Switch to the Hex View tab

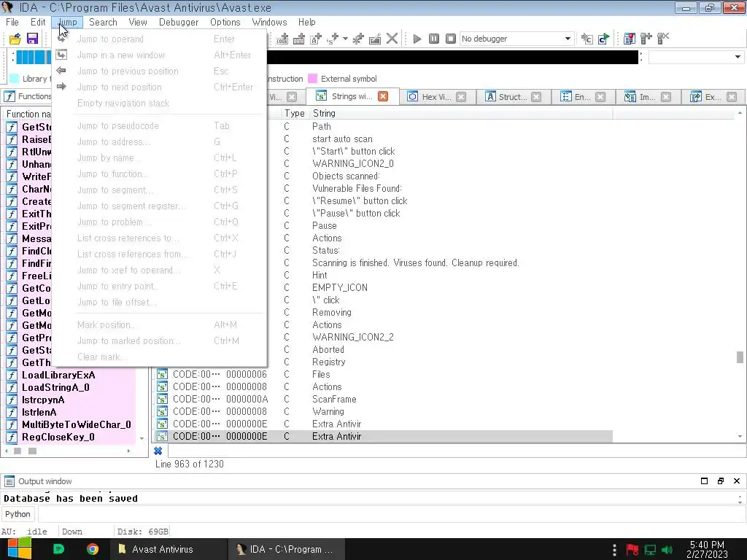[436, 97]
